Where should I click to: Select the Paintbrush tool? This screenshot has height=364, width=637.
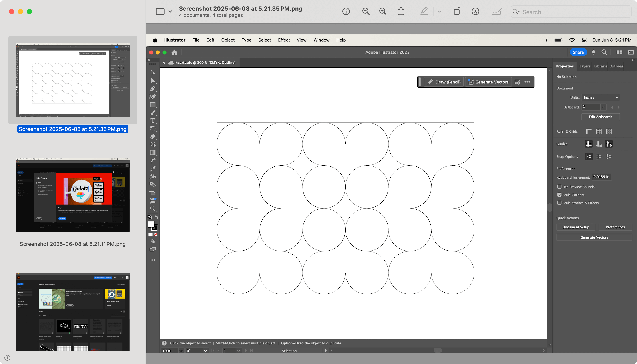pos(153,113)
